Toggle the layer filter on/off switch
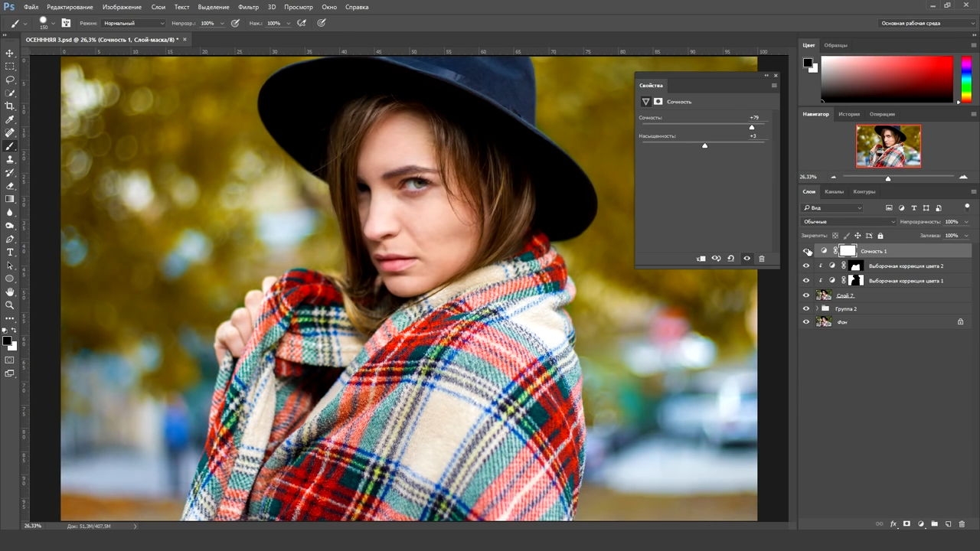 (967, 207)
